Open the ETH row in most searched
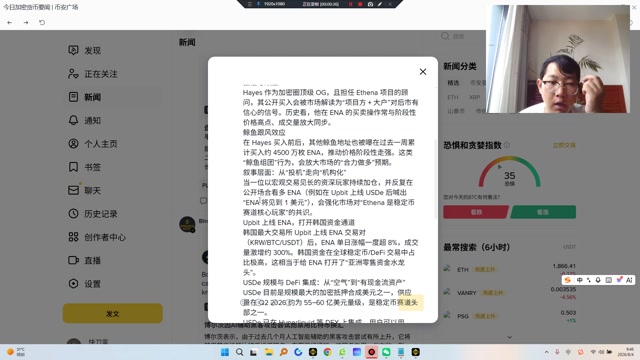The width and height of the screenshot is (640, 360). (509, 269)
